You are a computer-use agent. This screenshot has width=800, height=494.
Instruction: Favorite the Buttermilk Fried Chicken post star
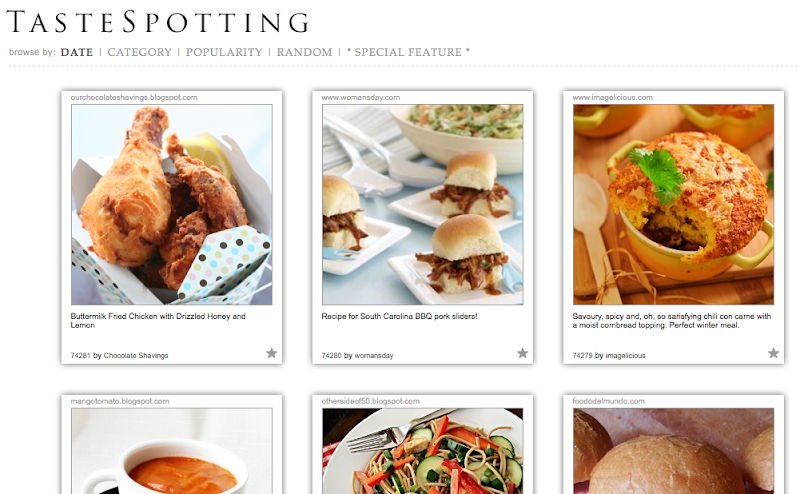pyautogui.click(x=271, y=353)
